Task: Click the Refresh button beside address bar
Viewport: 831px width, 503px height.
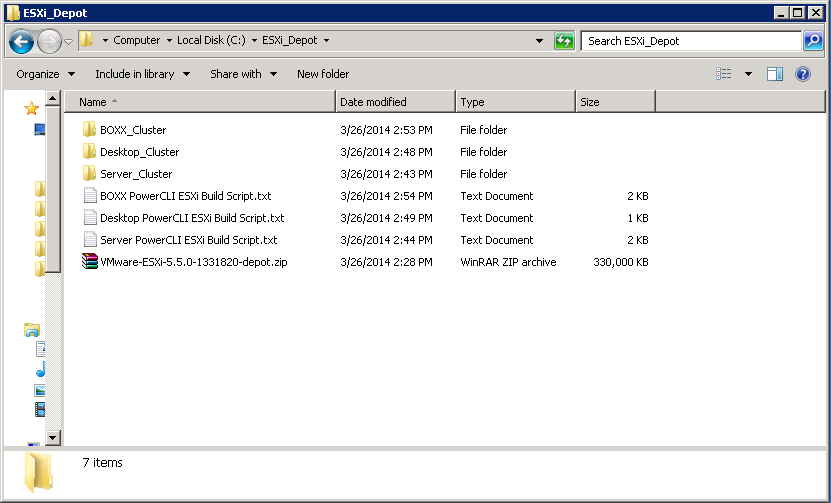Action: tap(565, 41)
